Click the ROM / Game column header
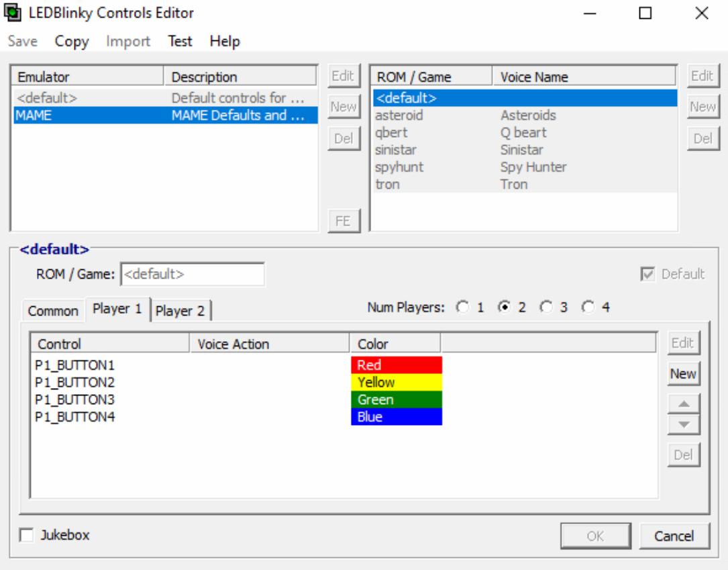 click(432, 77)
